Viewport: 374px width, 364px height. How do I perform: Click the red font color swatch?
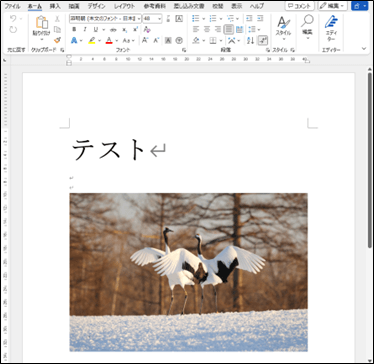pyautogui.click(x=109, y=40)
